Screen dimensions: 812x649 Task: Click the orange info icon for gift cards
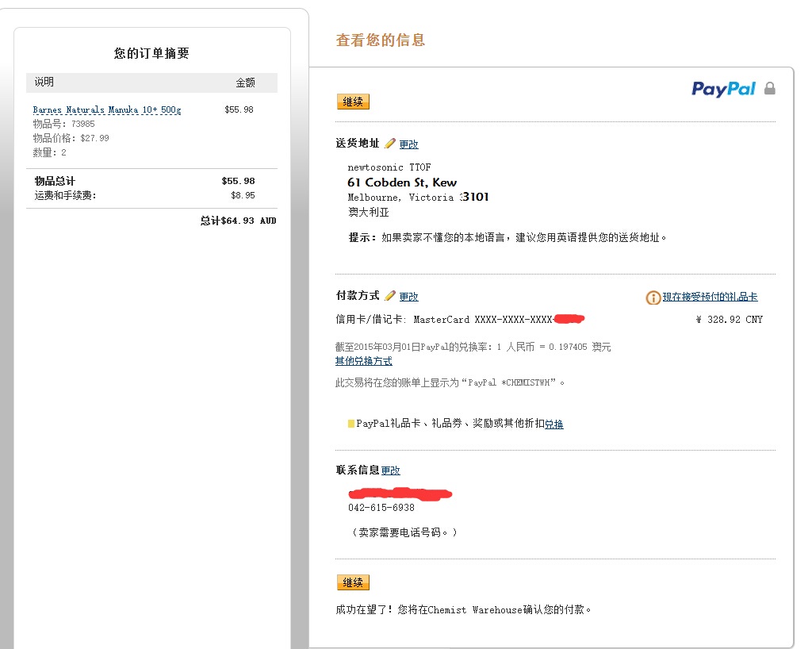coord(653,298)
